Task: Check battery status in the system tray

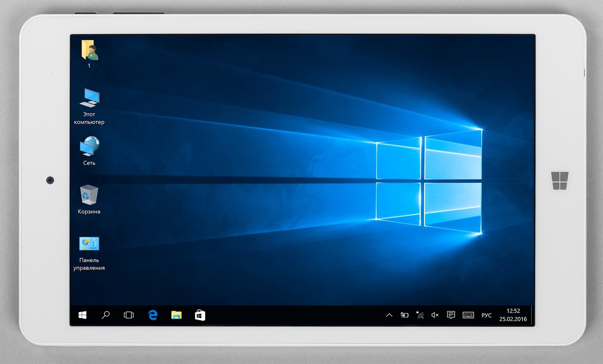Action: [404, 315]
